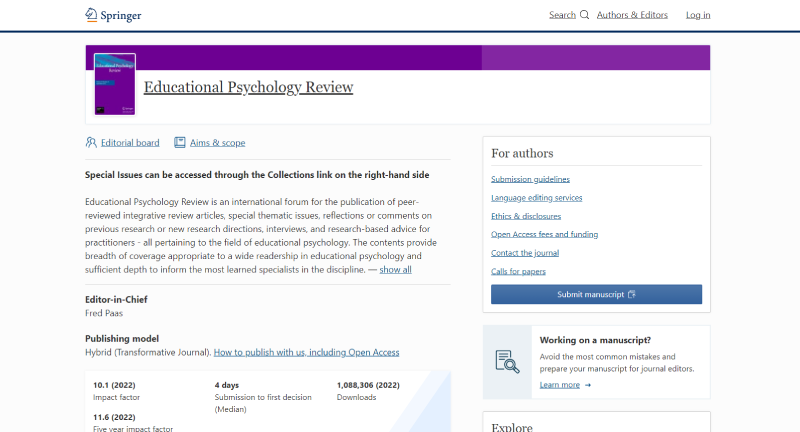Open Submission guidelines
800x432 pixels.
tap(531, 179)
